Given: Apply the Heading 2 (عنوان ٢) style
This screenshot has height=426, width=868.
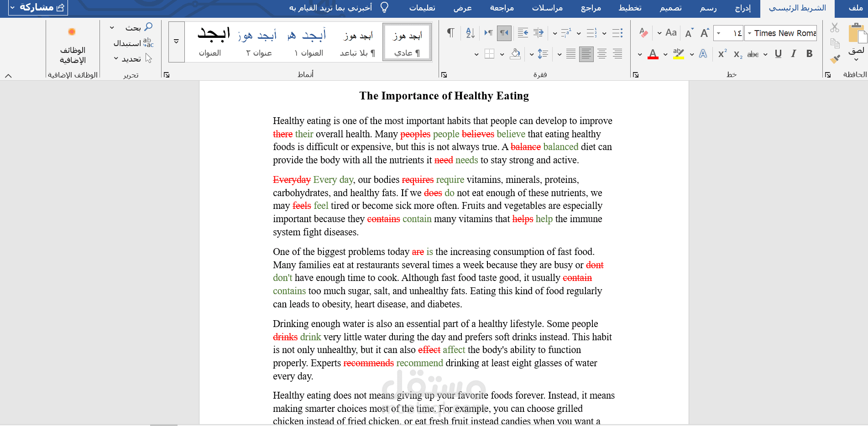Looking at the screenshot, I should pyautogui.click(x=259, y=42).
